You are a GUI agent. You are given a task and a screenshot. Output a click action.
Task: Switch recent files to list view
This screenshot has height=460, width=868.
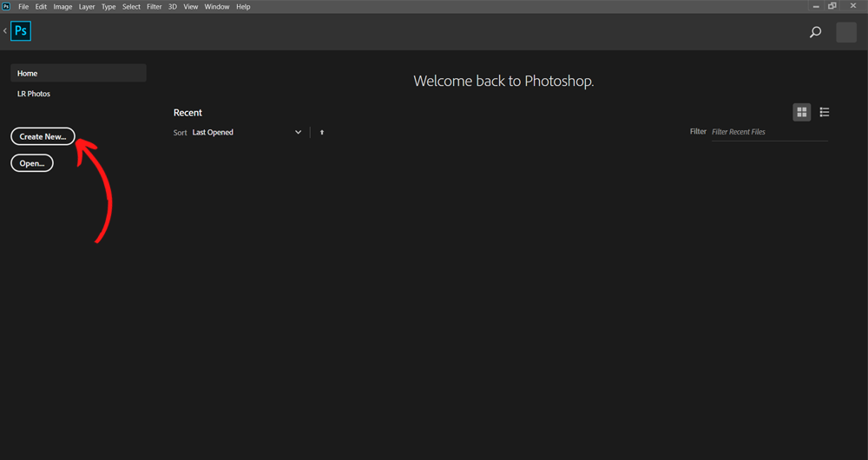pyautogui.click(x=825, y=112)
